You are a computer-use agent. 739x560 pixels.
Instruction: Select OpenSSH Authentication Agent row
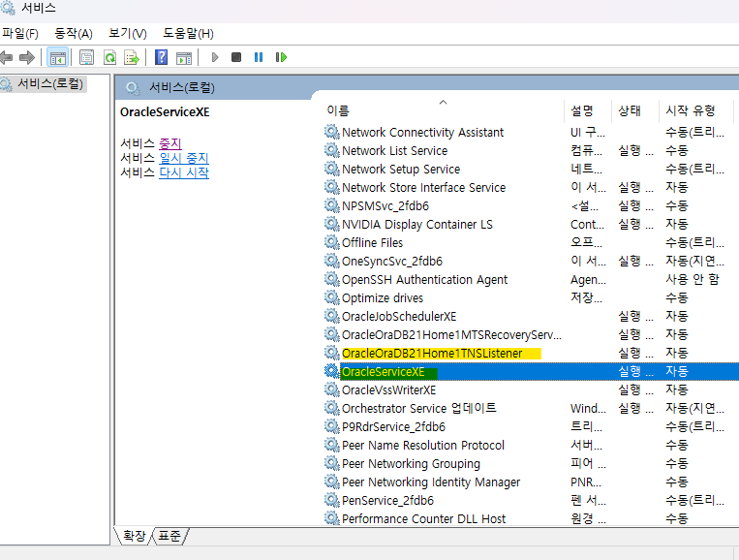(531, 280)
